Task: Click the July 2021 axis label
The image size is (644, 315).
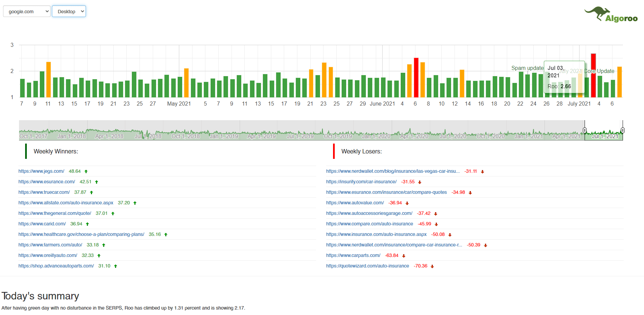Action: [579, 104]
